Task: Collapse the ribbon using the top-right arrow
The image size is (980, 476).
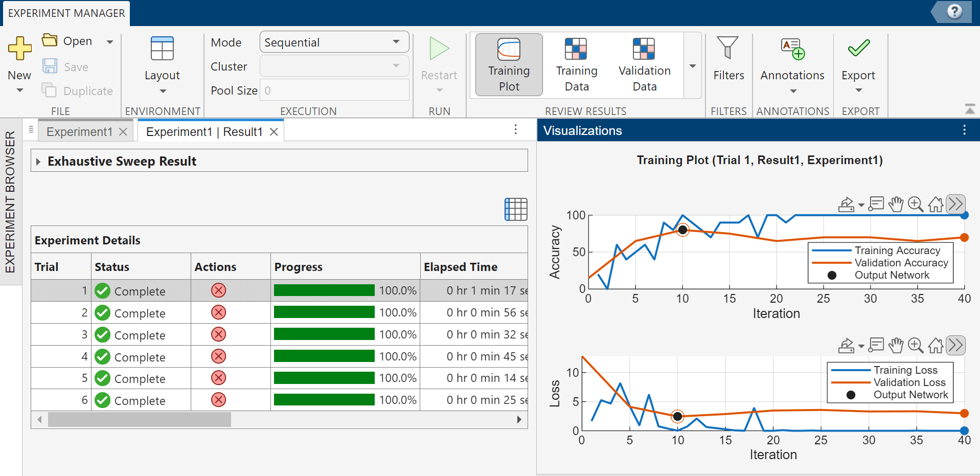Action: click(970, 109)
